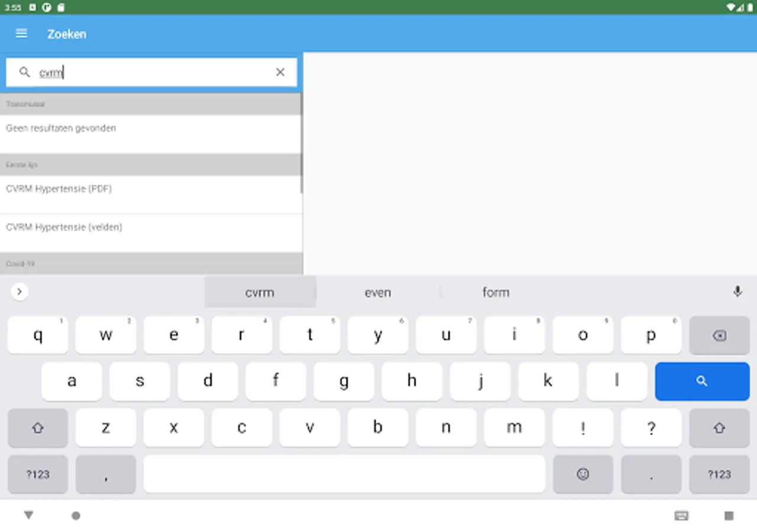Open the emoji keyboard
Screen dimensions: 757x532
[583, 474]
